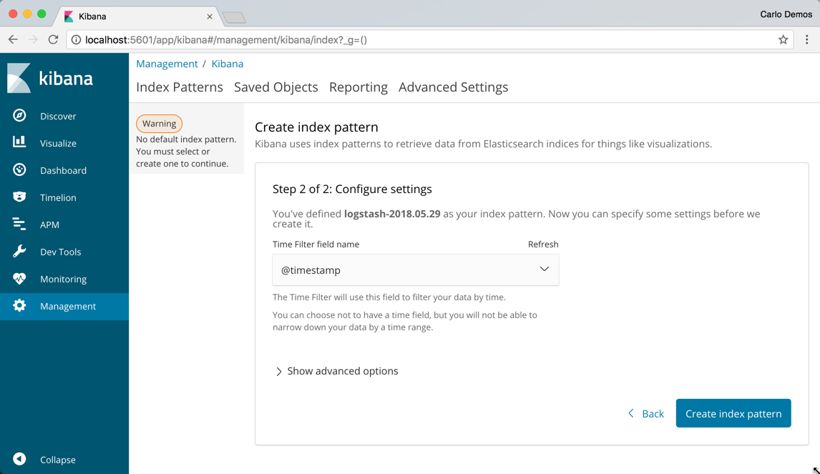Select Discover label in sidebar
Viewport: 820px width, 474px height.
[x=58, y=116]
